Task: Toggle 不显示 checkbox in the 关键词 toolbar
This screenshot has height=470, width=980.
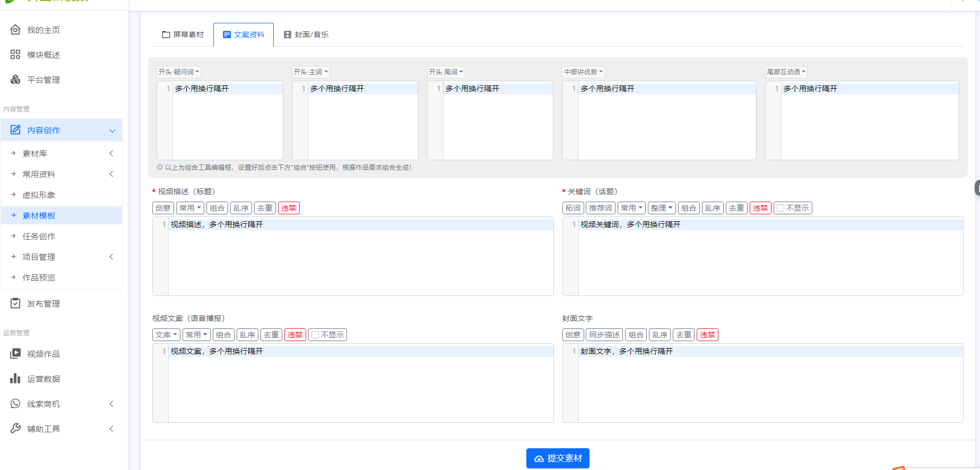Action: [780, 208]
